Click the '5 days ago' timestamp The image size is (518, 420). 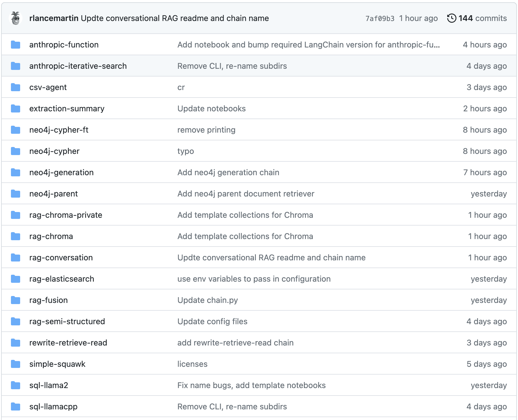tap(487, 364)
